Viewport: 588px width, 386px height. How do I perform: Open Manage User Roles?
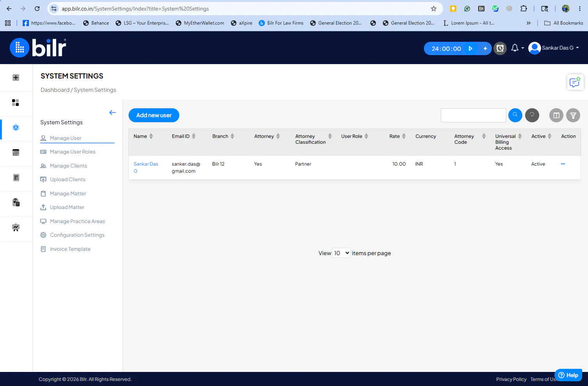coord(73,152)
